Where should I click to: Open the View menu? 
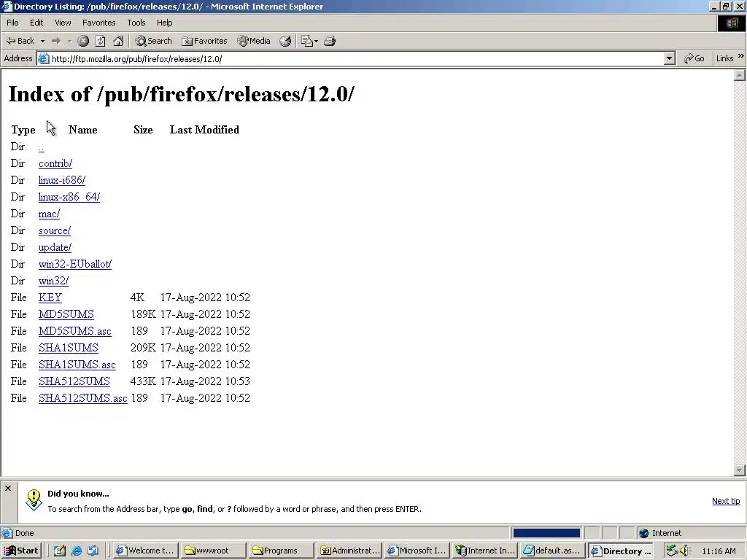coord(63,23)
